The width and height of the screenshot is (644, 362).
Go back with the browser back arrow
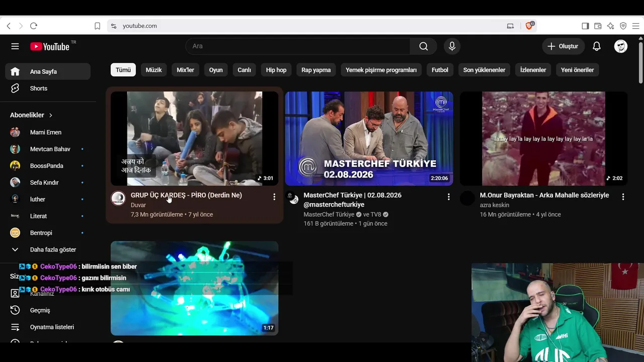(9, 26)
